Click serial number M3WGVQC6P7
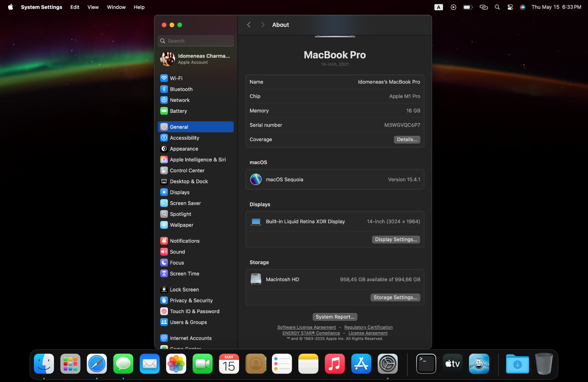 click(x=402, y=125)
